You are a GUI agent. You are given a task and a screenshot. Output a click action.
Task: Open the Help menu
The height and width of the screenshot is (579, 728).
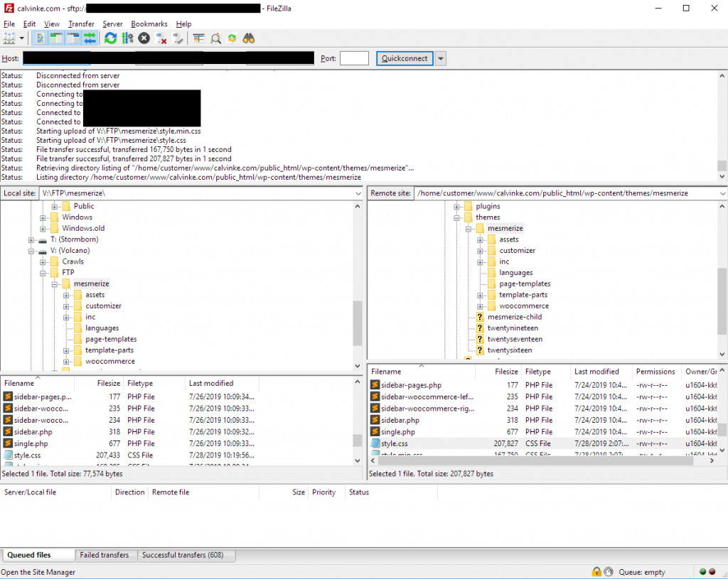pos(183,23)
